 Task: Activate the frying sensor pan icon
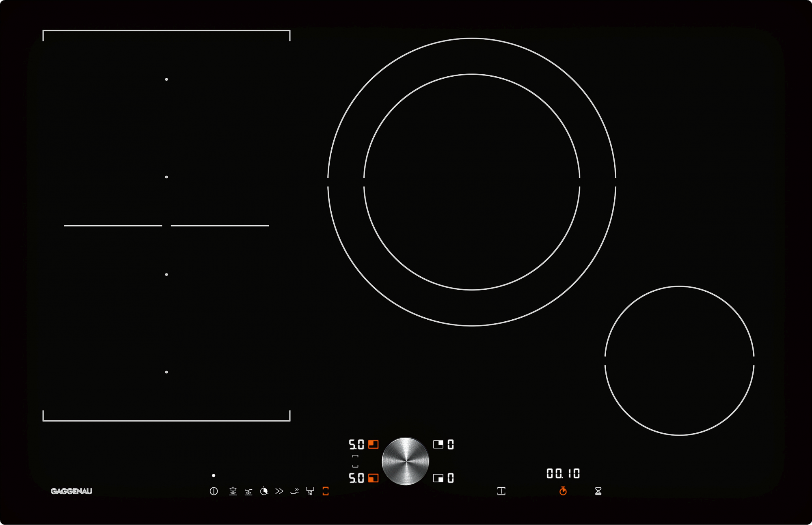pos(248,492)
